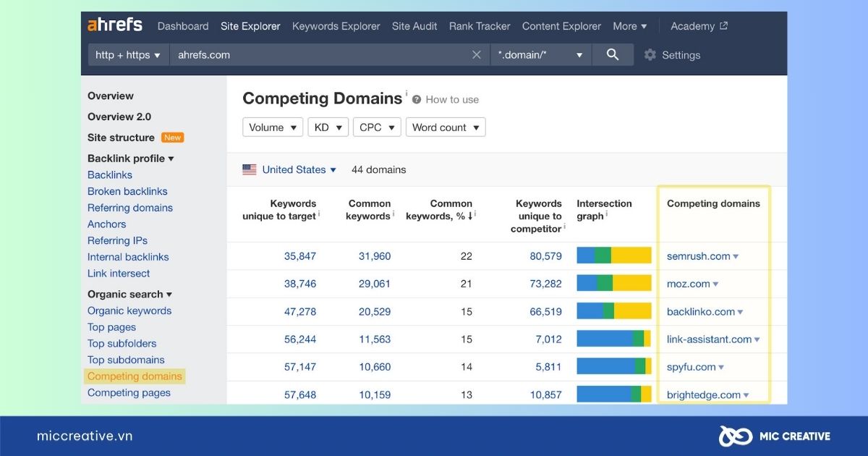
Task: Open Link intersect report
Action: pos(119,274)
